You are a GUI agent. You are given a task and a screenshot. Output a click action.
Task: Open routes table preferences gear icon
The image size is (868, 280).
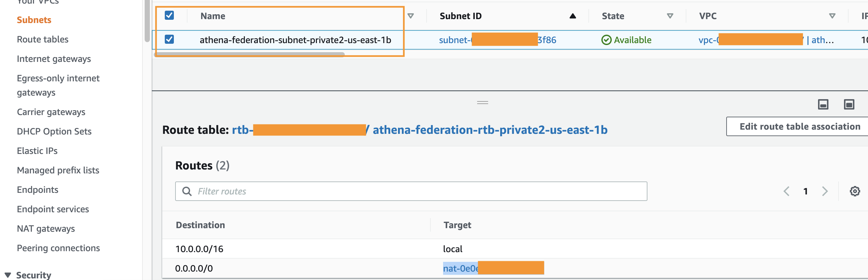tap(854, 191)
